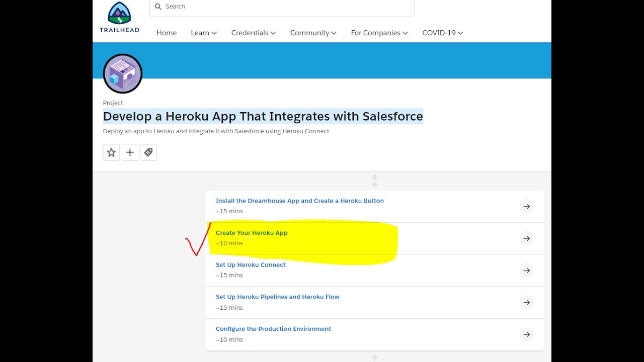Click the 'Deploy an app to Heroku' description
This screenshot has width=644, height=362.
(x=216, y=131)
